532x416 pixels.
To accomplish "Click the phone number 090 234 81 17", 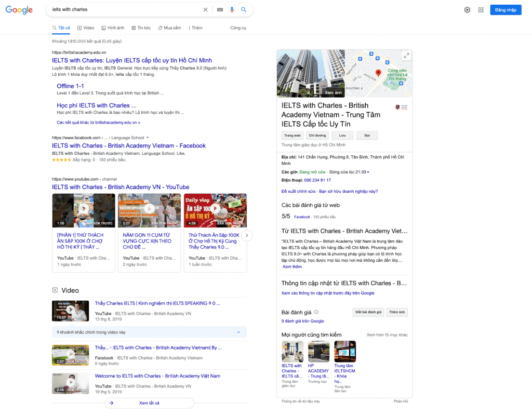I will coord(317,180).
